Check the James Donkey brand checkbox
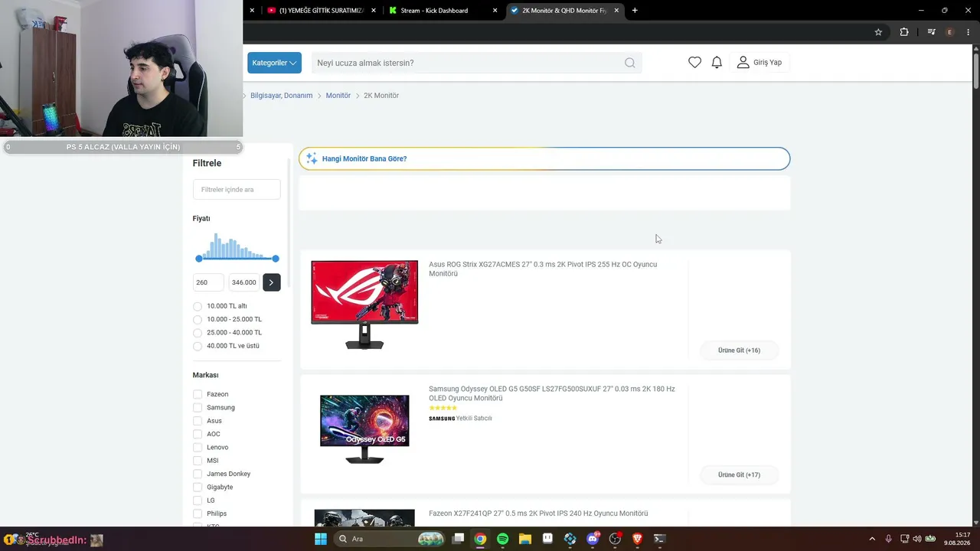 (198, 474)
